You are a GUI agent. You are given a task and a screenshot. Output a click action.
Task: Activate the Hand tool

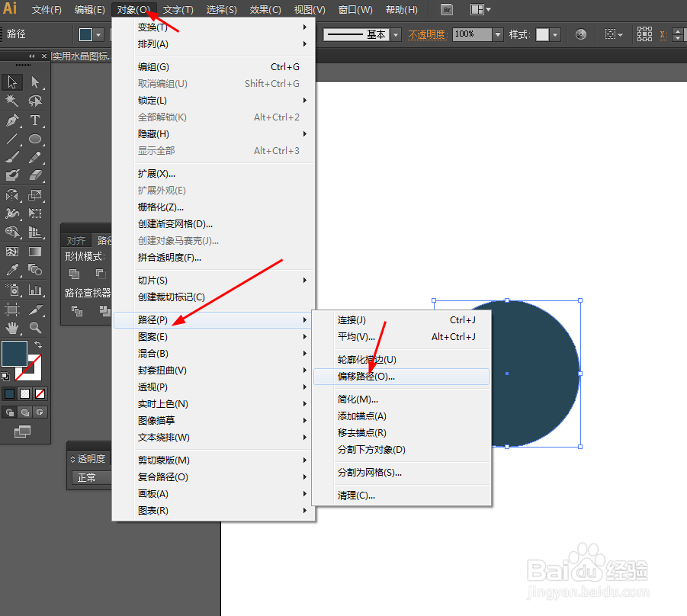[12, 327]
